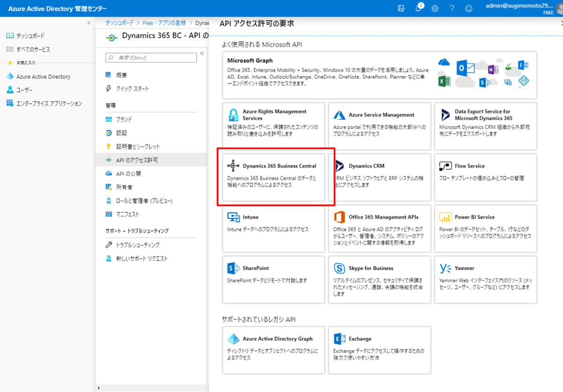Click the Authentication (認証) icon

[109, 133]
